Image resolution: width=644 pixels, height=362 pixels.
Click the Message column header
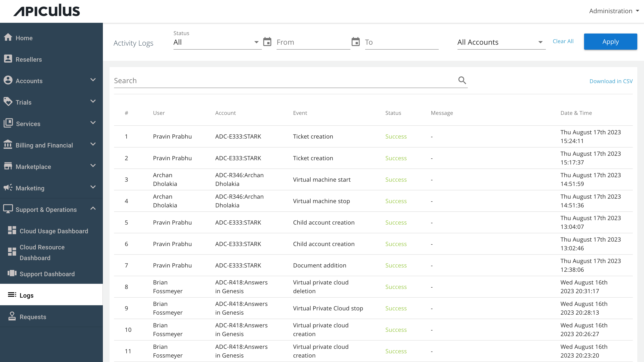(442, 113)
